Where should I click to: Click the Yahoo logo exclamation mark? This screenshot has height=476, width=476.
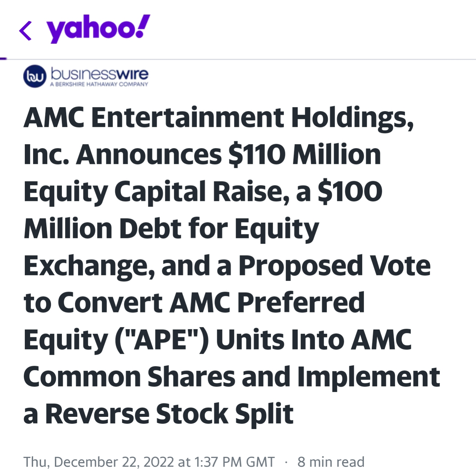[143, 26]
